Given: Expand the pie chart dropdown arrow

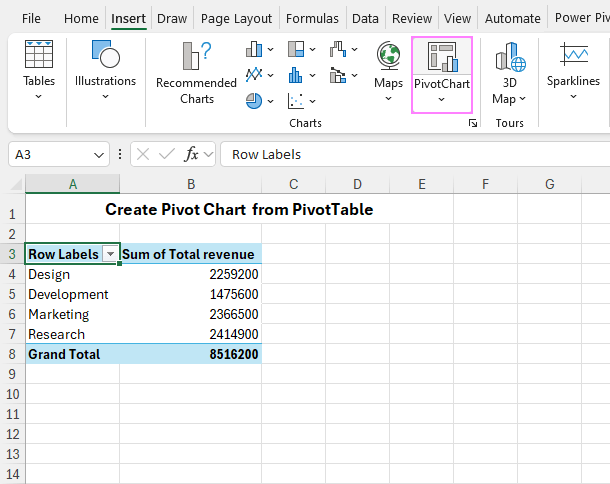Looking at the screenshot, I should [270, 101].
